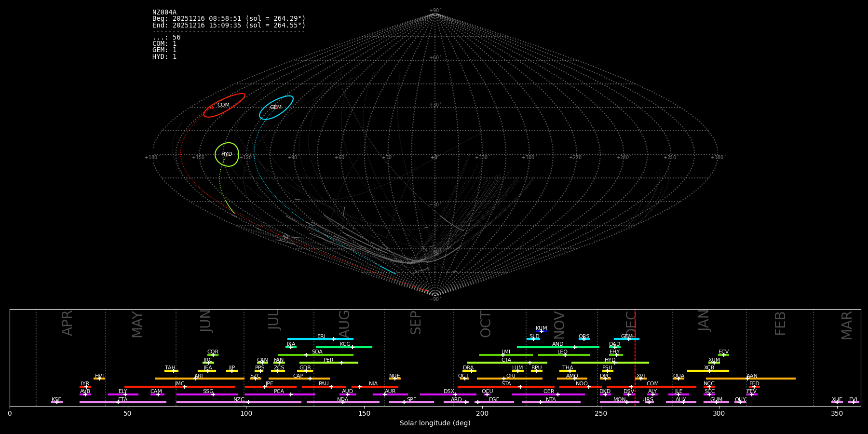This screenshot has width=868, height=434.
Task: Click the green HYD radiant circle
Action: [227, 154]
